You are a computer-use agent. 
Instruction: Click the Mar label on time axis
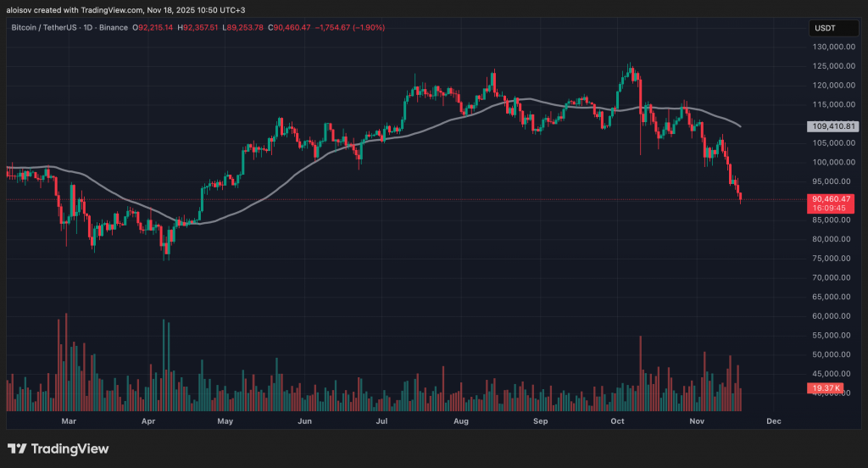pyautogui.click(x=70, y=420)
